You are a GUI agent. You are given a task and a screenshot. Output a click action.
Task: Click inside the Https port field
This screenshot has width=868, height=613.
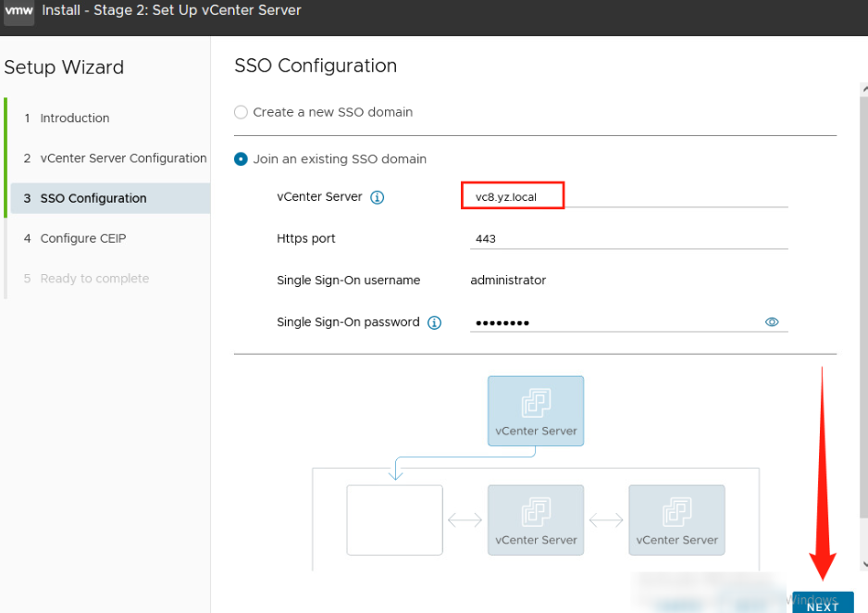(555, 239)
